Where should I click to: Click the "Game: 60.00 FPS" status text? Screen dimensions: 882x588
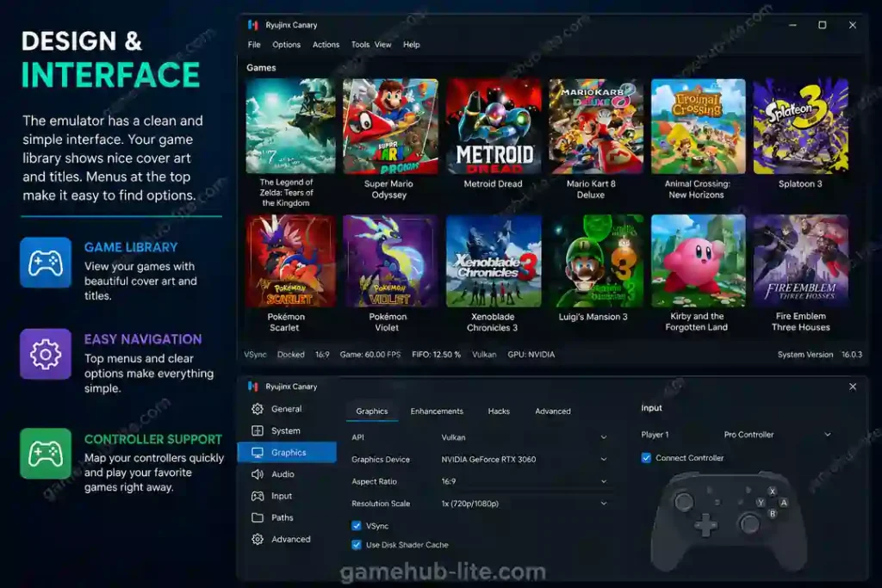[370, 354]
